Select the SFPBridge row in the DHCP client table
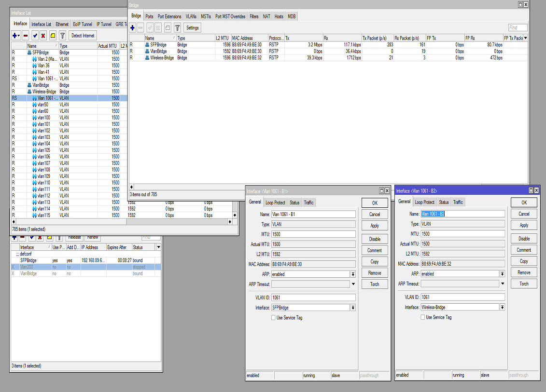Screen dimensions: 546x392 tap(86, 260)
